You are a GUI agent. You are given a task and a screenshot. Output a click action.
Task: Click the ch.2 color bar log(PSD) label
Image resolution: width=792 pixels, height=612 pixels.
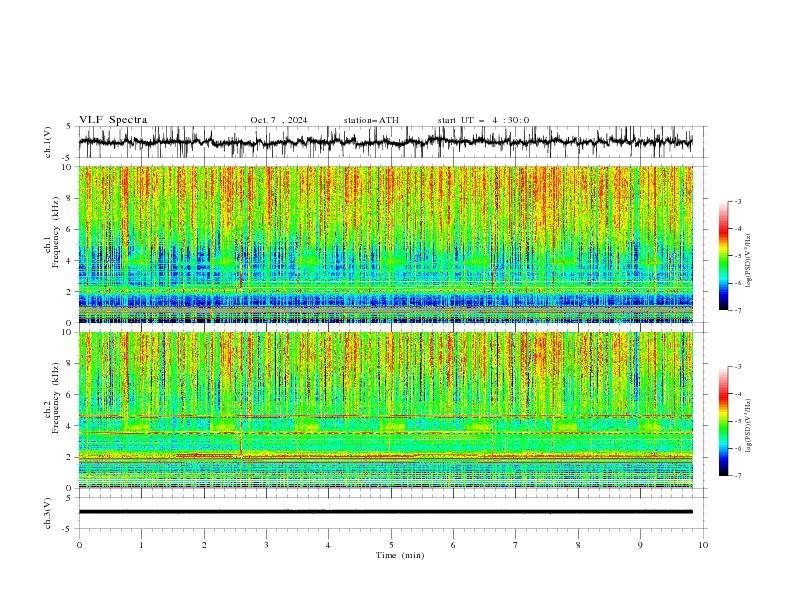point(749,425)
